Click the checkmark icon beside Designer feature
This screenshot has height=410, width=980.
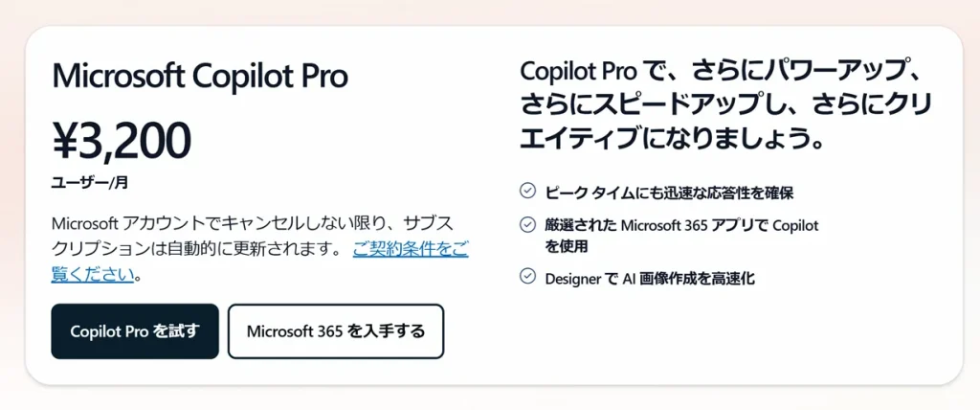pos(527,277)
